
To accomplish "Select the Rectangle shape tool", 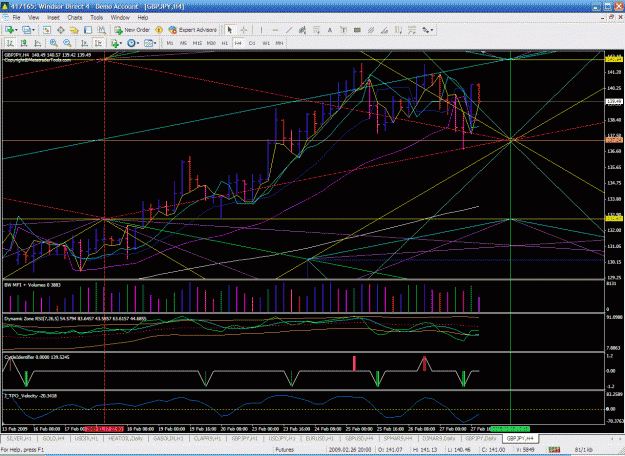I will coord(357,30).
